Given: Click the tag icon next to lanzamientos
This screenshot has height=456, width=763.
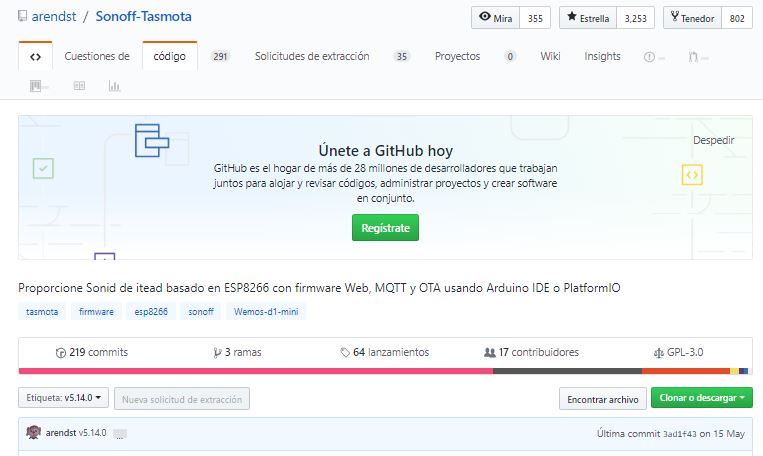Looking at the screenshot, I should click(x=345, y=352).
